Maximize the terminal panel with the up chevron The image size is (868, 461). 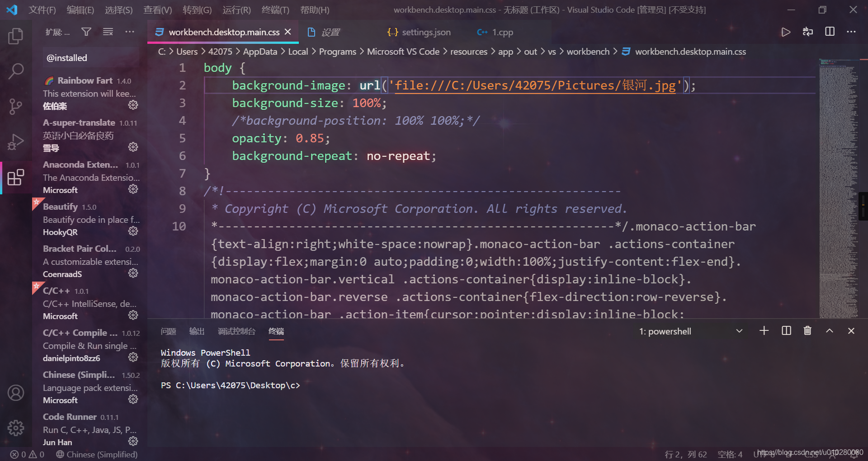[830, 331]
